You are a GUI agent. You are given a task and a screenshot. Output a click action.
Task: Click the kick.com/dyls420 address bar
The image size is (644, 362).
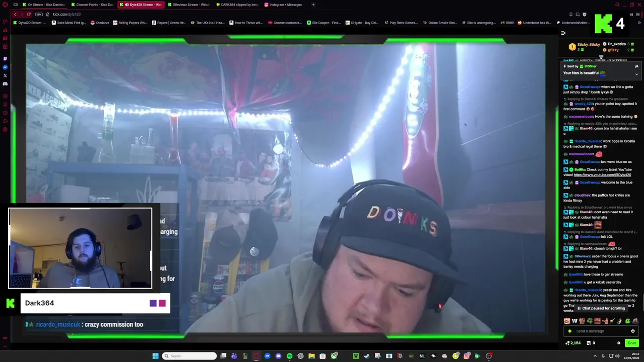point(67,14)
